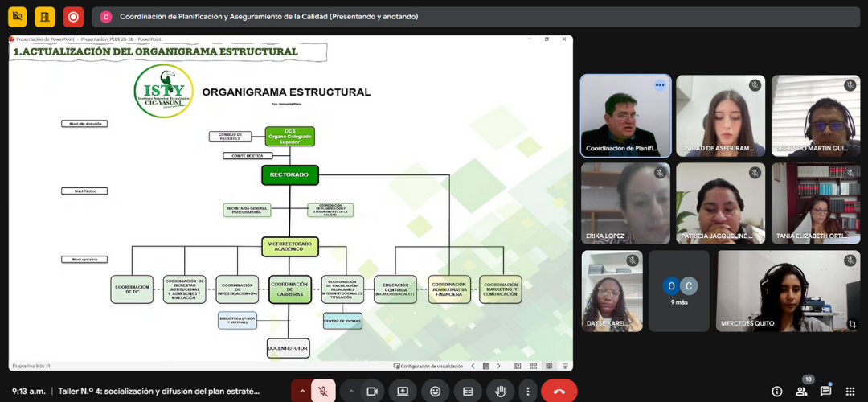Screen dimensions: 868x402
Task: Open meeting details info icon
Action: pyautogui.click(x=776, y=391)
